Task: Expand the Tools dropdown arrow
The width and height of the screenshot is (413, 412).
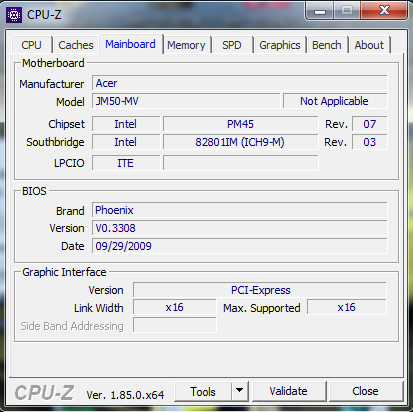Action: pyautogui.click(x=240, y=391)
